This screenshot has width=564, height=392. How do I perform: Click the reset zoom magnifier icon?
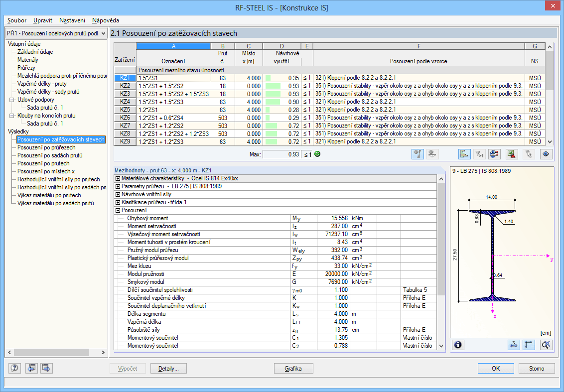click(547, 344)
